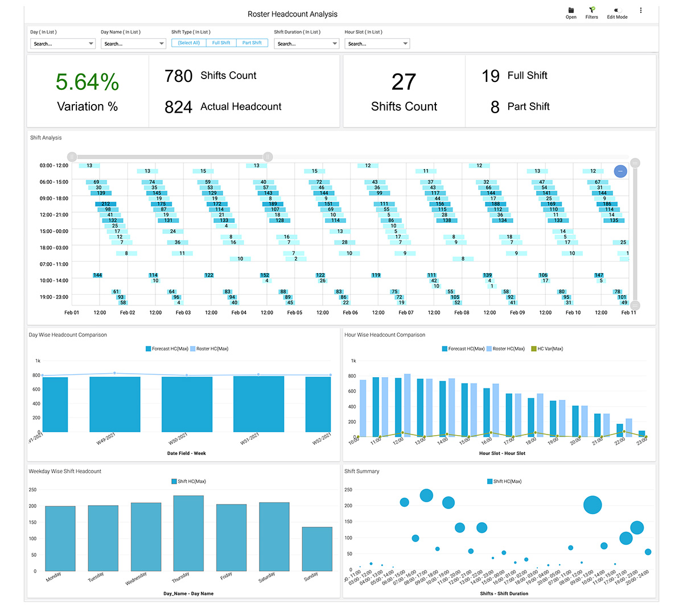Screen dimensions: 683x616
Task: Click the blue minus zoom-out circle
Action: click(620, 171)
